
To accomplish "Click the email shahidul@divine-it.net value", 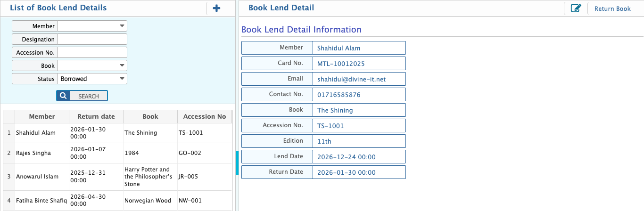I will click(351, 79).
